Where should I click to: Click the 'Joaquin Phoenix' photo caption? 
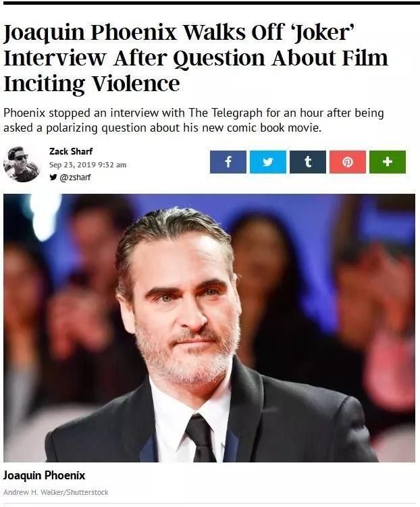(x=45, y=475)
